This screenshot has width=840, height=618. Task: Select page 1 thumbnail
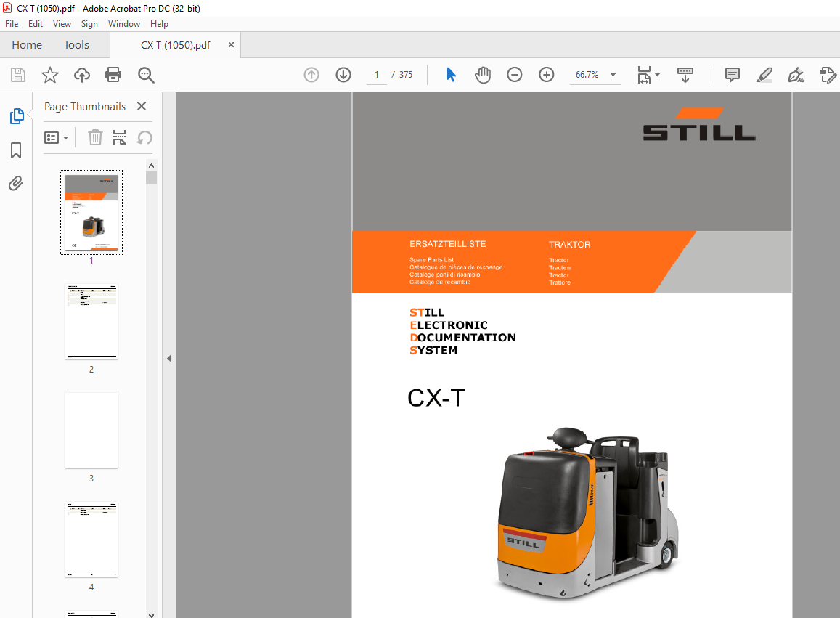point(91,212)
